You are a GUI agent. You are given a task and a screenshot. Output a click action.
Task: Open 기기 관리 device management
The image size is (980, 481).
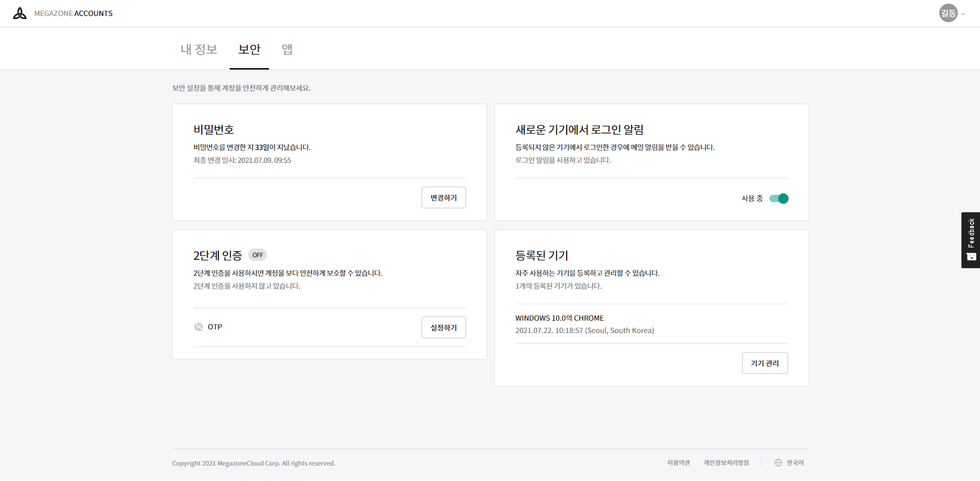coord(764,363)
